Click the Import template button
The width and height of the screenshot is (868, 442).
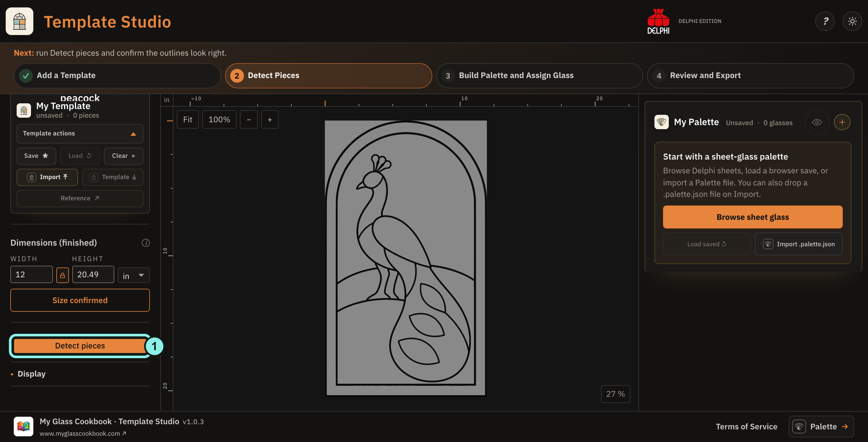tap(47, 177)
